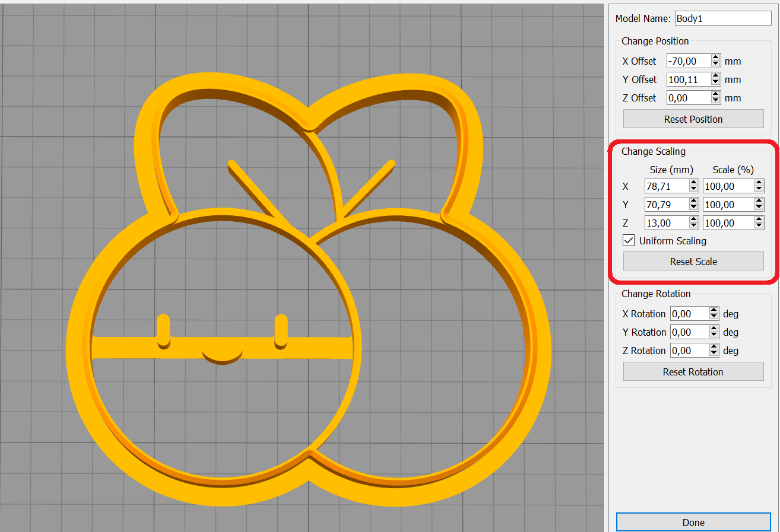Image resolution: width=780 pixels, height=532 pixels.
Task: Click the "X Offset" label
Action: pos(639,61)
